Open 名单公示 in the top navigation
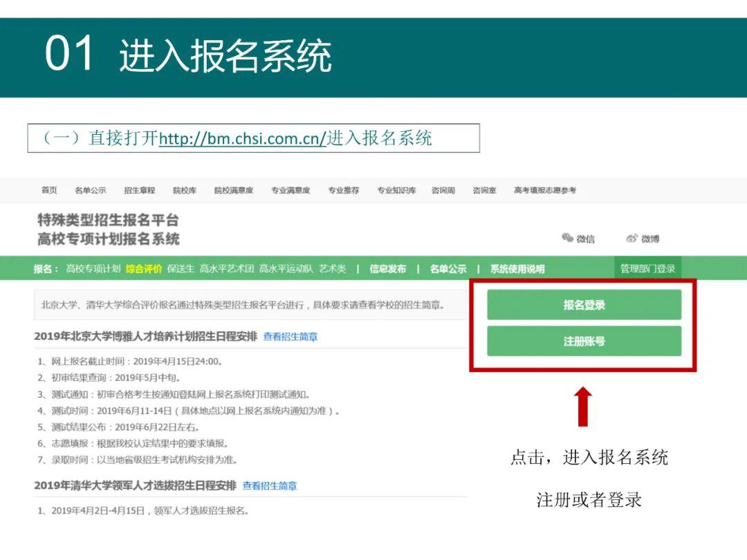Viewport: 747px width, 560px height. click(91, 191)
